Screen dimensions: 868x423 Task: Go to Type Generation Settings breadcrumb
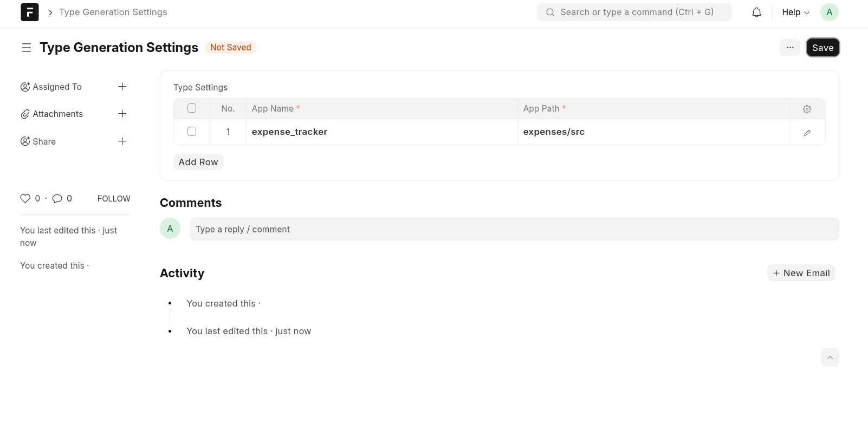point(113,12)
